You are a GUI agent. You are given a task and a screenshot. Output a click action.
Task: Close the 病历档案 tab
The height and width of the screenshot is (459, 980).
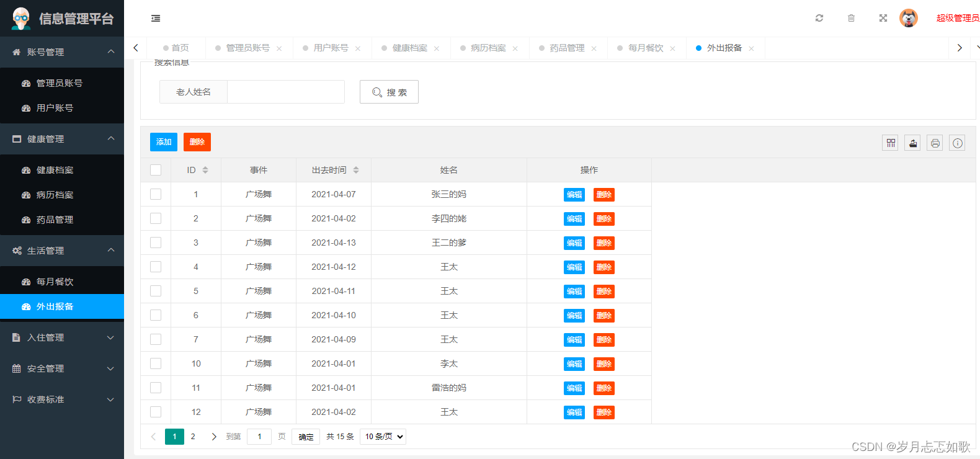point(515,48)
